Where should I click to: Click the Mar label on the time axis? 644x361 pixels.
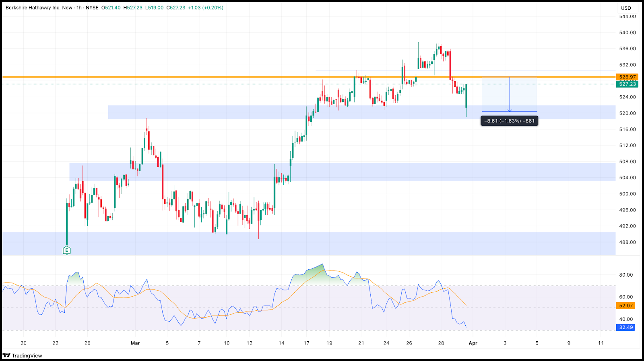(x=135, y=343)
